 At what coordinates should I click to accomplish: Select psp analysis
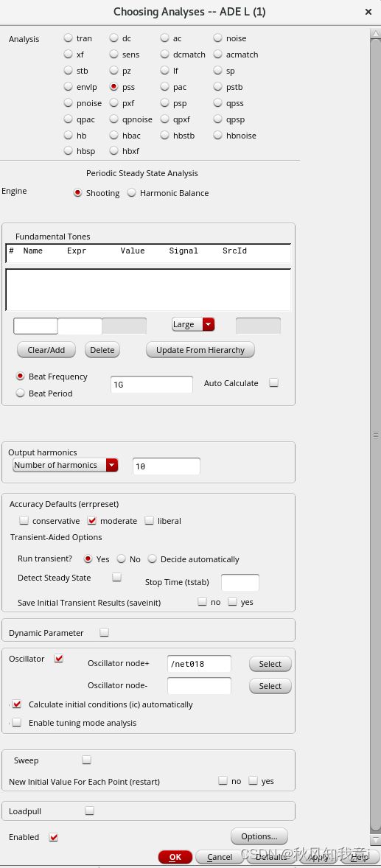coord(164,103)
